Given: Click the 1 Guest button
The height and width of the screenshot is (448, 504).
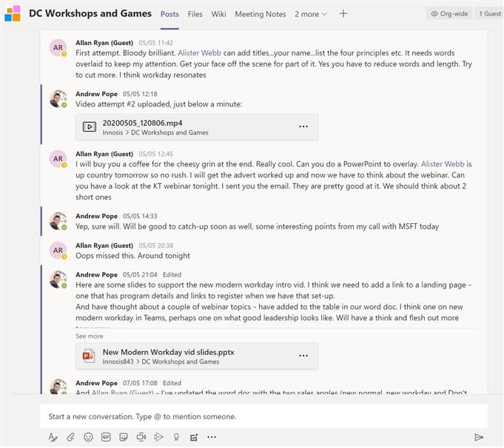Looking at the screenshot, I should pyautogui.click(x=489, y=13).
